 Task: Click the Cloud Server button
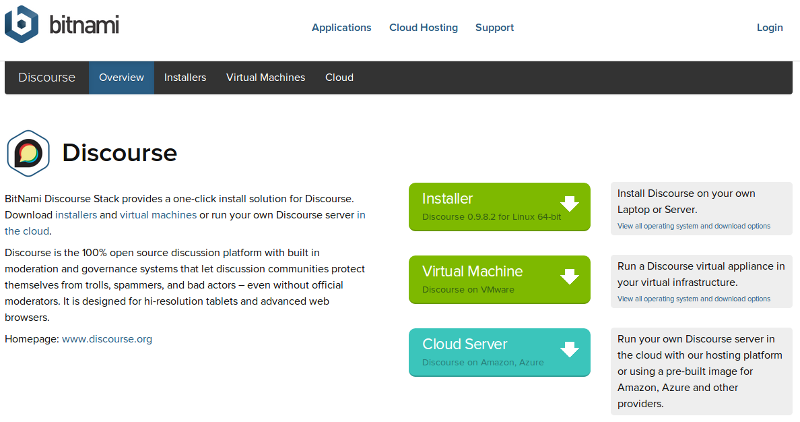(x=499, y=353)
